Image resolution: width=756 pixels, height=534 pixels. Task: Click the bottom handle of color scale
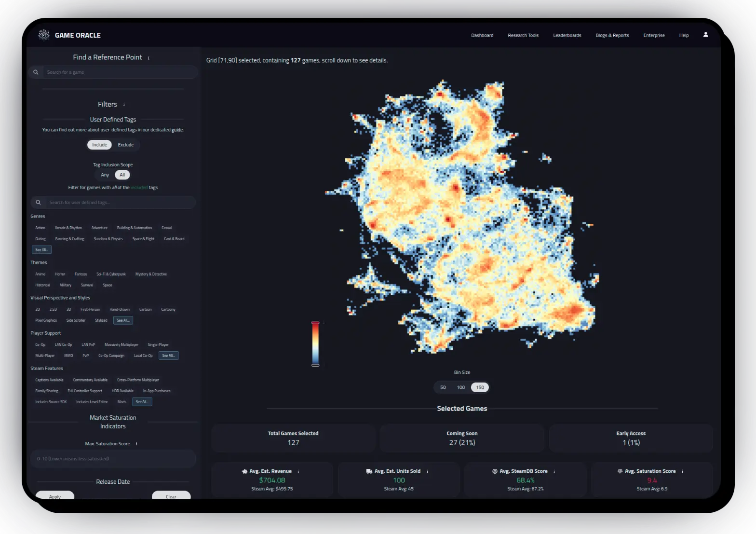point(315,365)
